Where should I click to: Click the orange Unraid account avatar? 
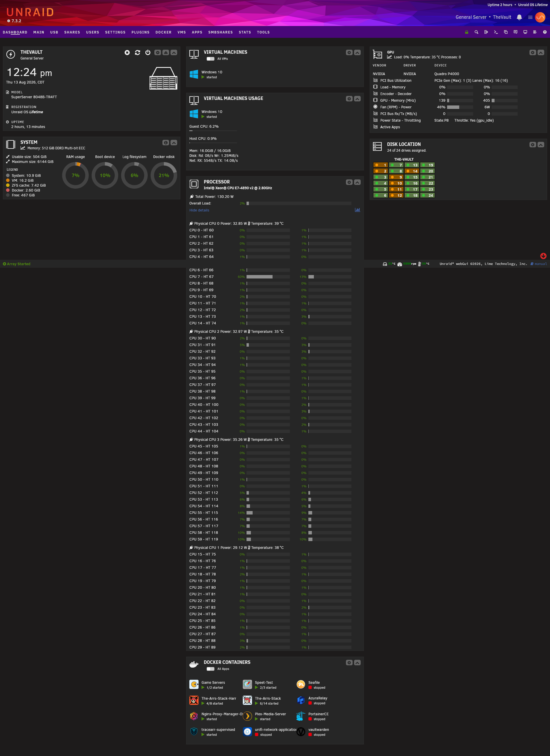[x=540, y=17]
